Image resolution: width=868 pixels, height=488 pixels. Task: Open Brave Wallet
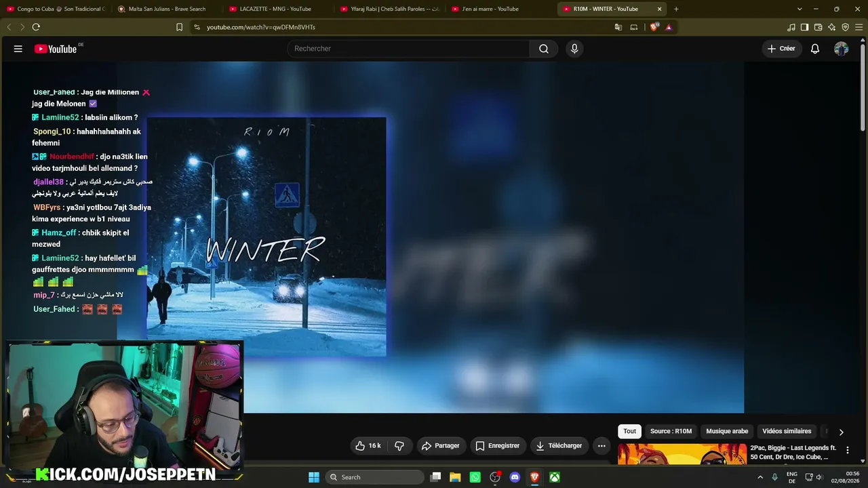click(818, 27)
